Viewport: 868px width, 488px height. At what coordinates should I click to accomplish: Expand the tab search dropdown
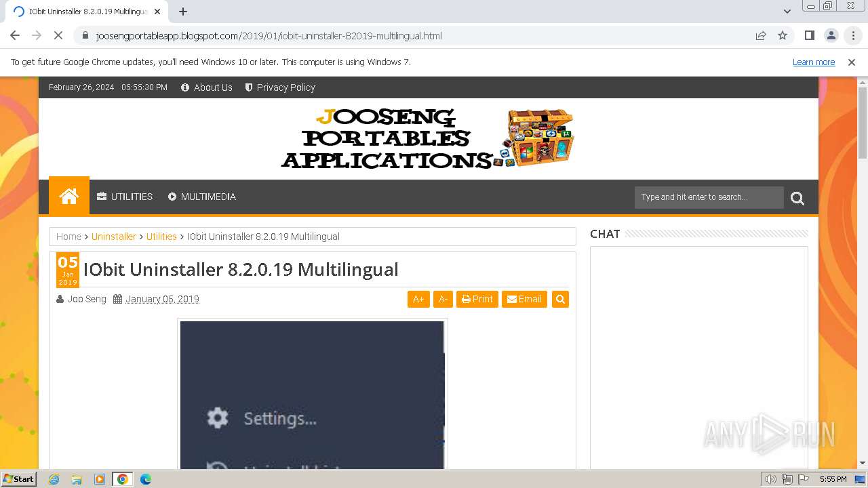pos(787,12)
